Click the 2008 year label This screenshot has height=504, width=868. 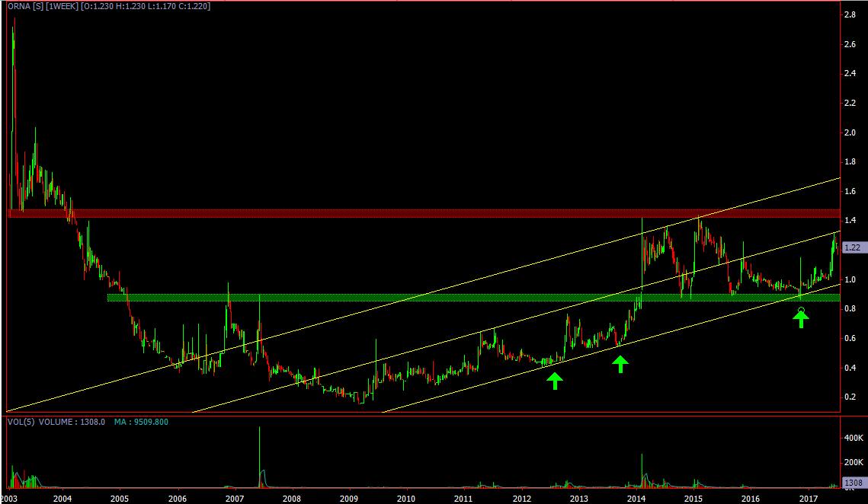click(x=292, y=499)
